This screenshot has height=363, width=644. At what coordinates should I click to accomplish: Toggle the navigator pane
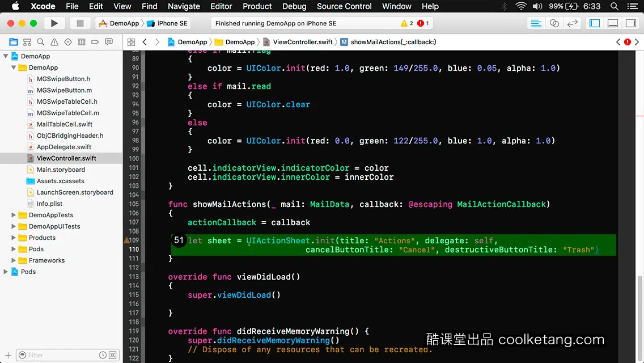tap(594, 23)
